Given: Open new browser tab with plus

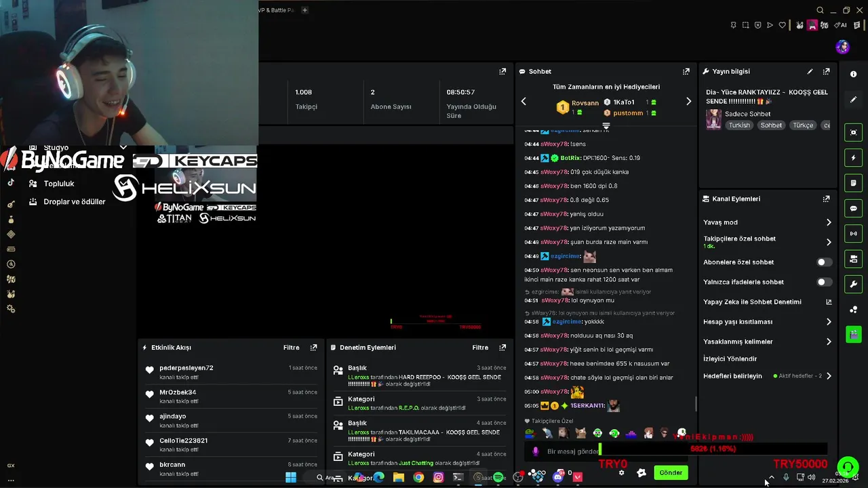Looking at the screenshot, I should coord(304,10).
